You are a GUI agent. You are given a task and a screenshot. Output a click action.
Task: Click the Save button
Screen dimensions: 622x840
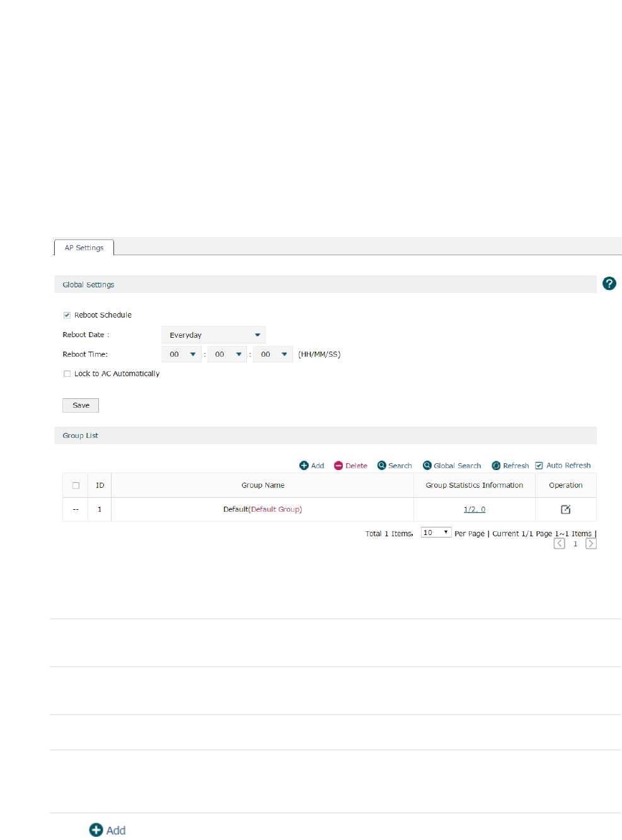(81, 405)
